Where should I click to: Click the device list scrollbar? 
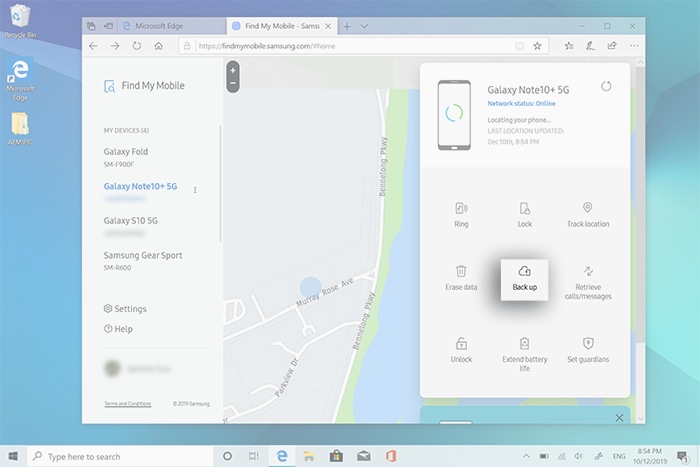pyautogui.click(x=220, y=183)
